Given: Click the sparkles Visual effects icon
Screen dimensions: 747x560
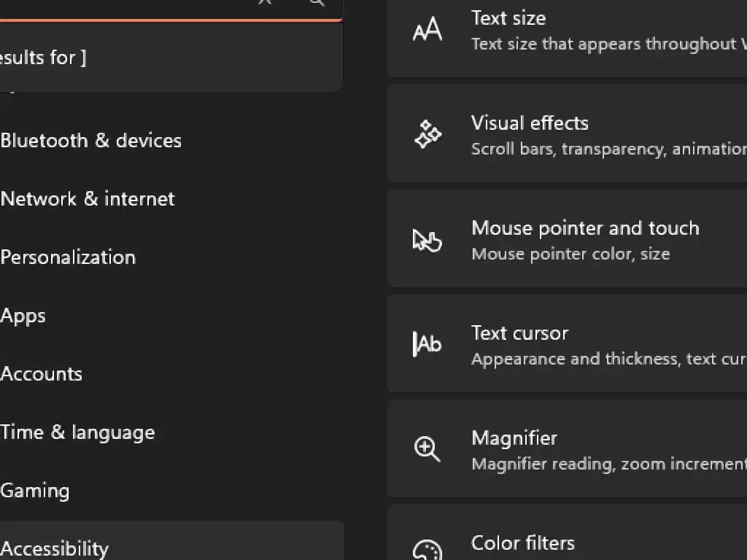Looking at the screenshot, I should [427, 135].
